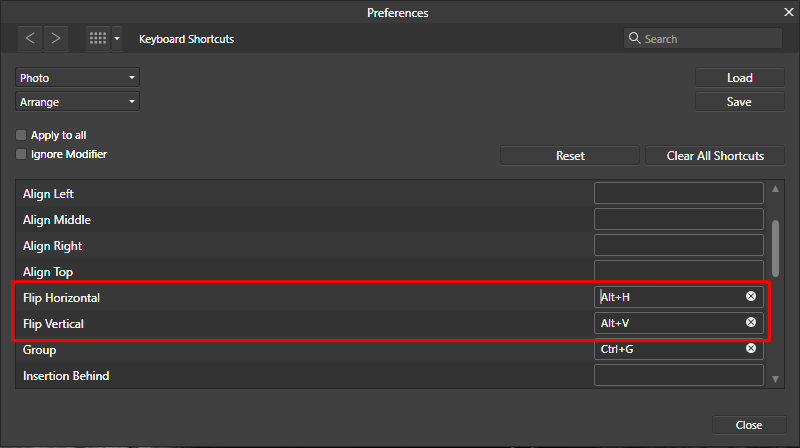Focus the Search preferences field
This screenshot has height=448, width=800.
(x=710, y=39)
